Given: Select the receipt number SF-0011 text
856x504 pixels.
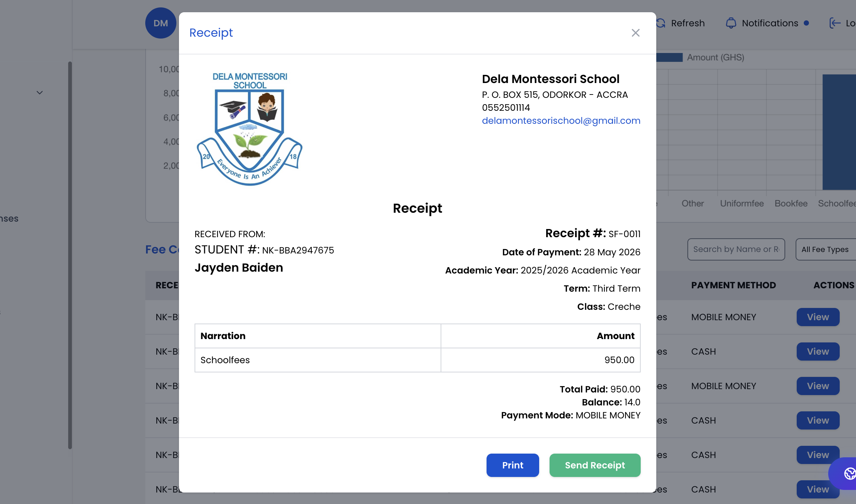Looking at the screenshot, I should pos(624,234).
